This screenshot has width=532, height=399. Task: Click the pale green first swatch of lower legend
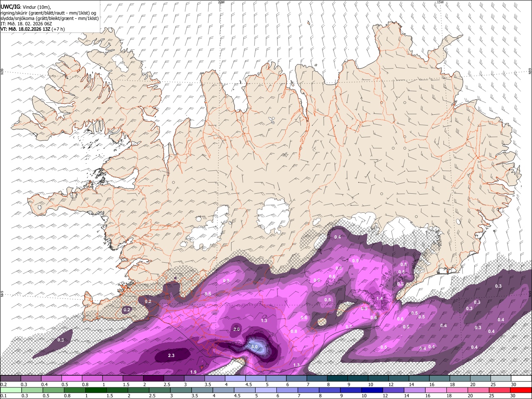click(11, 390)
